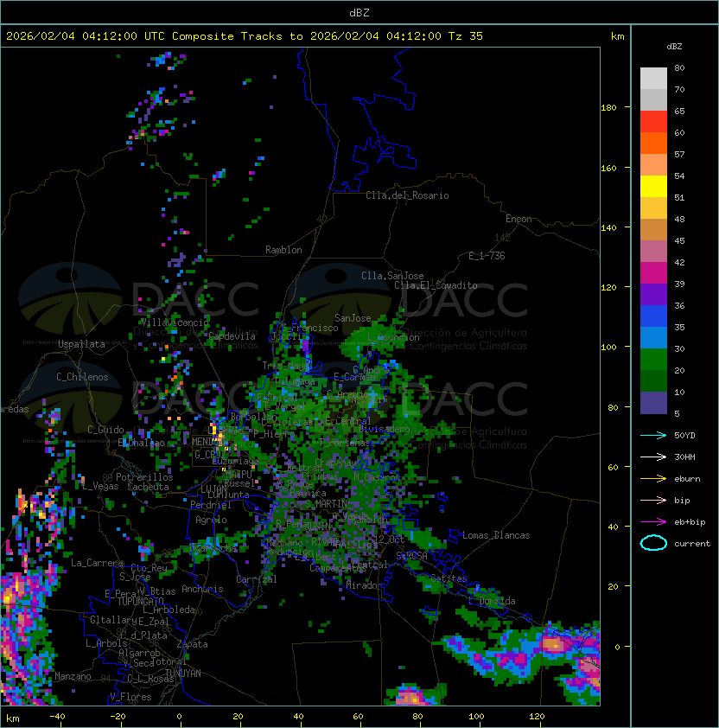Viewport: 719px width, 728px height.
Task: Select the magenta 39-42 dBZ color swatch
Action: pos(653,273)
